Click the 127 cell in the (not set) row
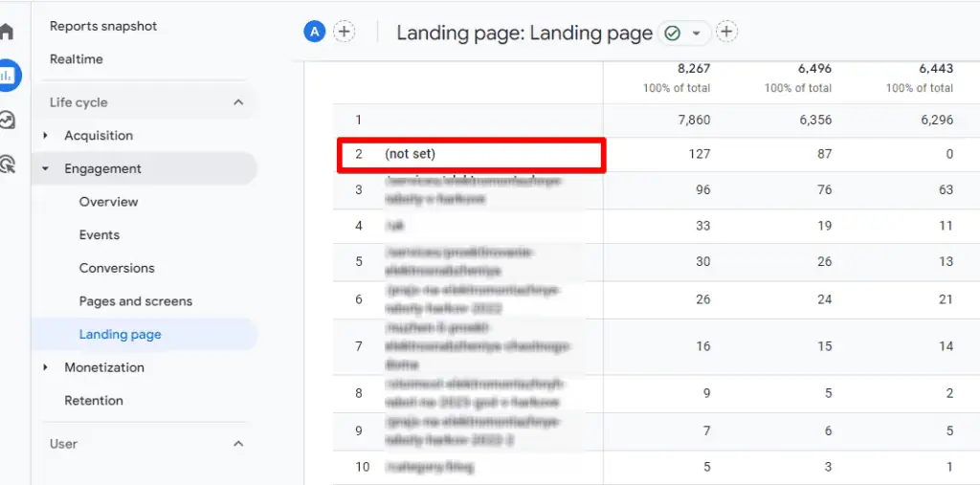The width and height of the screenshot is (980, 485). click(x=700, y=154)
